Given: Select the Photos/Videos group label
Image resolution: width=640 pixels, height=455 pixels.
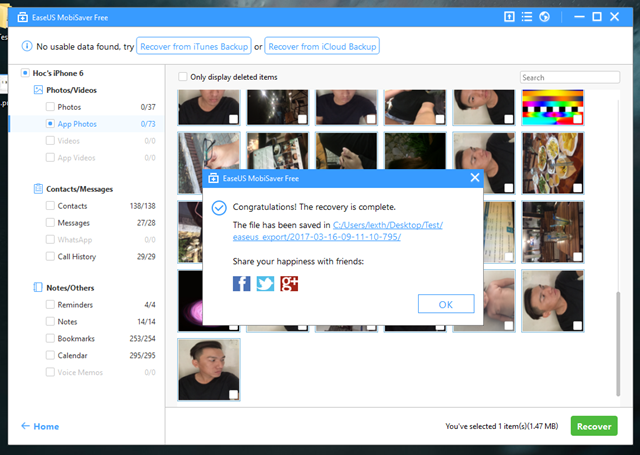Looking at the screenshot, I should coord(71,90).
